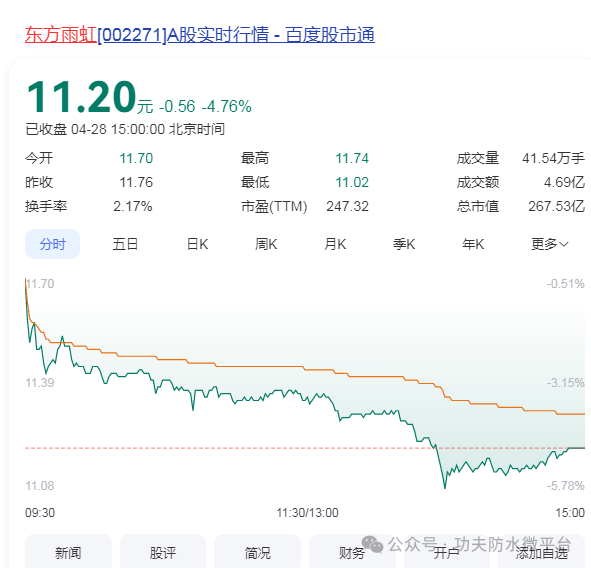Switch to the 季K chart tab
Viewport: 591px width, 568px height.
point(404,244)
